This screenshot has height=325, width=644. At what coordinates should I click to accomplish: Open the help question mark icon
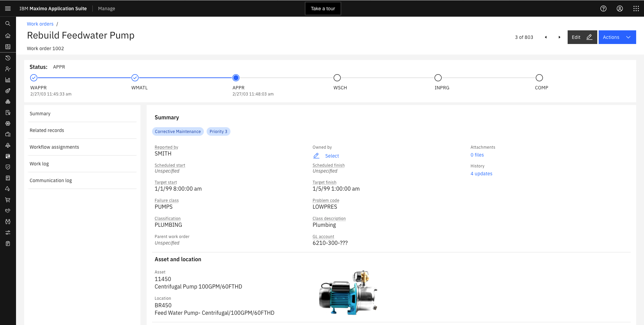[x=603, y=9]
